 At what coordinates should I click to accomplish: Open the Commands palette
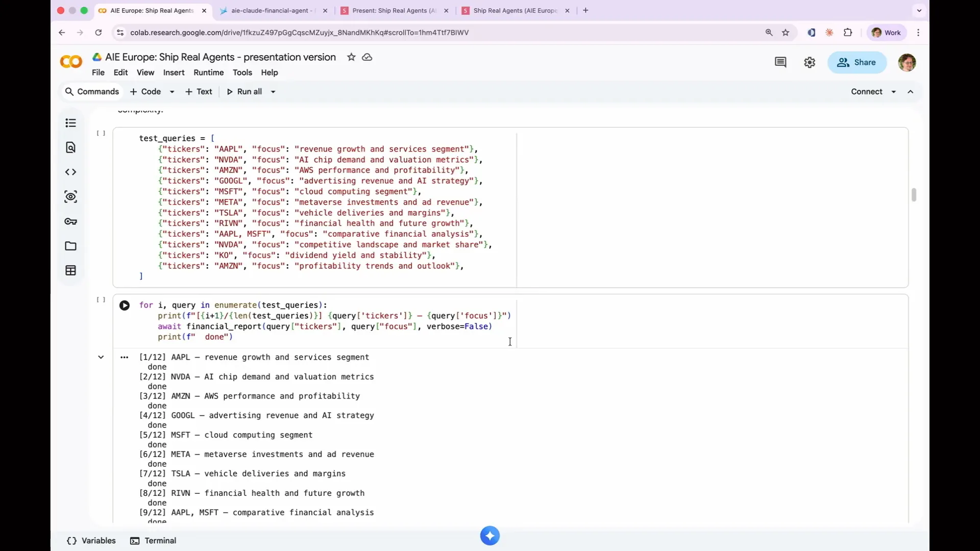pos(92,92)
